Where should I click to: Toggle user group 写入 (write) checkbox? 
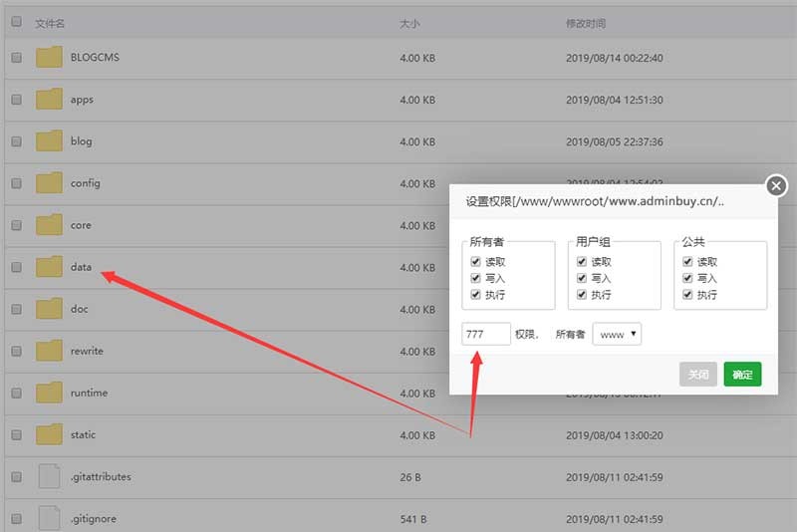pyautogui.click(x=582, y=279)
